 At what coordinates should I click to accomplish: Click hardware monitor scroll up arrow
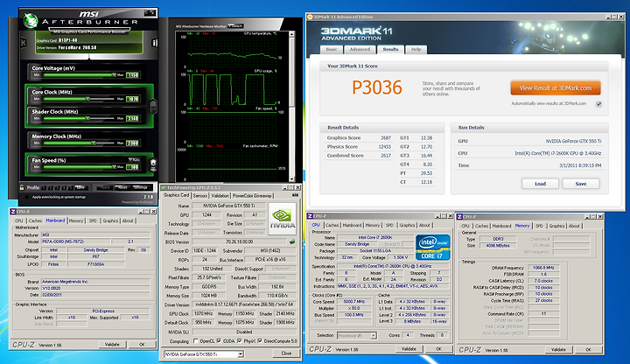(x=291, y=34)
